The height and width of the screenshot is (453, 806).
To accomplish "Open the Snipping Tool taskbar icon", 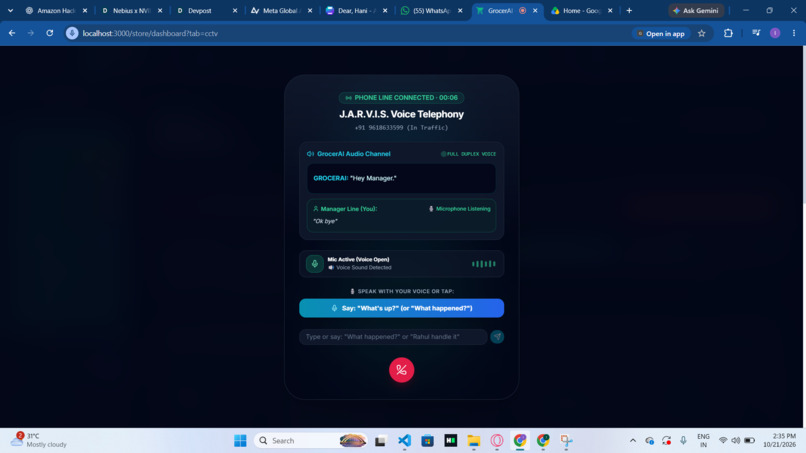I will click(566, 441).
